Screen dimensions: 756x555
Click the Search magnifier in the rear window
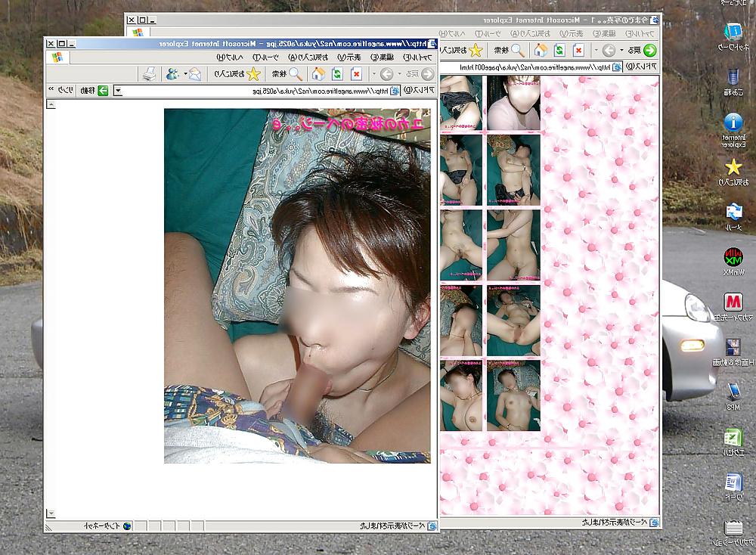517,50
